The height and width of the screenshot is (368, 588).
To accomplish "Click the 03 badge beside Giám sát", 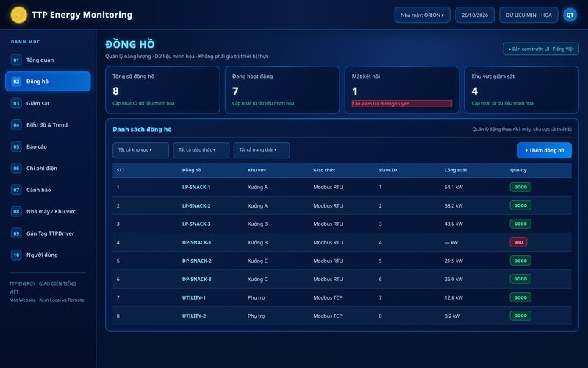I will click(x=16, y=103).
